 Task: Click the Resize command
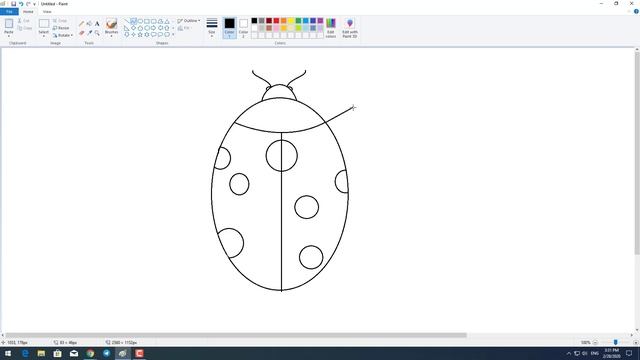point(61,28)
